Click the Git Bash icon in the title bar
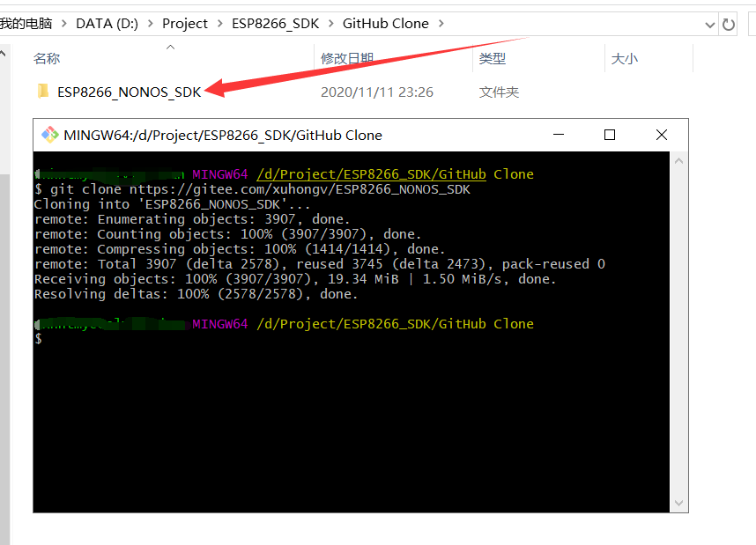The width and height of the screenshot is (756, 545). click(x=50, y=135)
